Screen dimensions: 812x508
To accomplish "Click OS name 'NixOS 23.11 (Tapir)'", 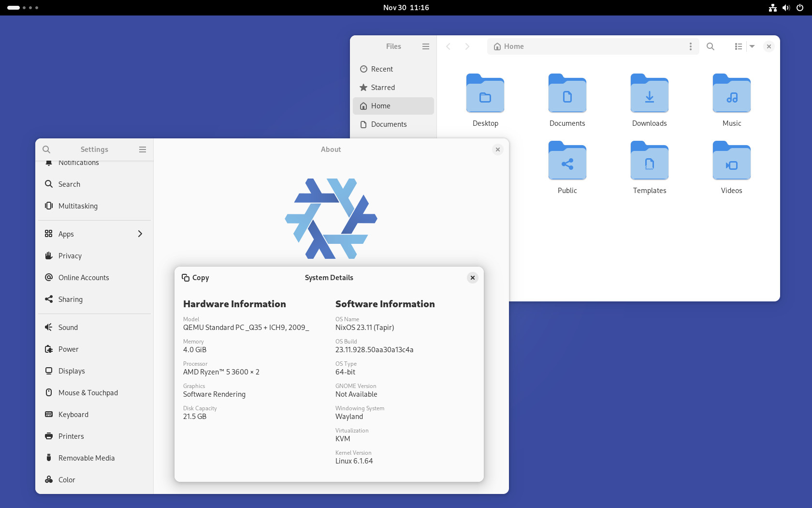I will click(x=365, y=328).
